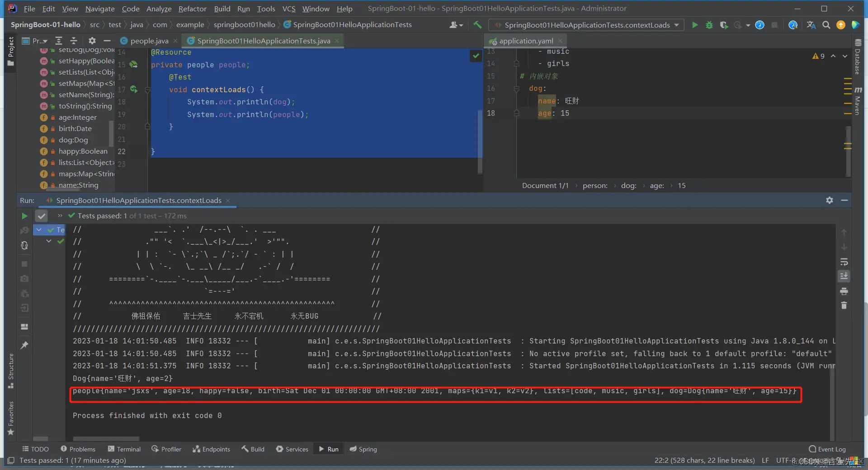Select the dog:Dog field in the Structure list

(x=73, y=140)
